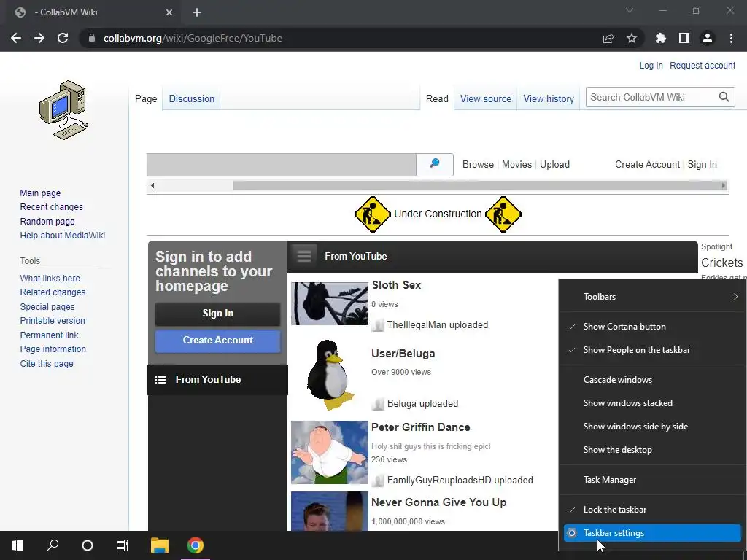Image resolution: width=747 pixels, height=560 pixels.
Task: Open the Chrome tab search dropdown
Action: click(630, 10)
